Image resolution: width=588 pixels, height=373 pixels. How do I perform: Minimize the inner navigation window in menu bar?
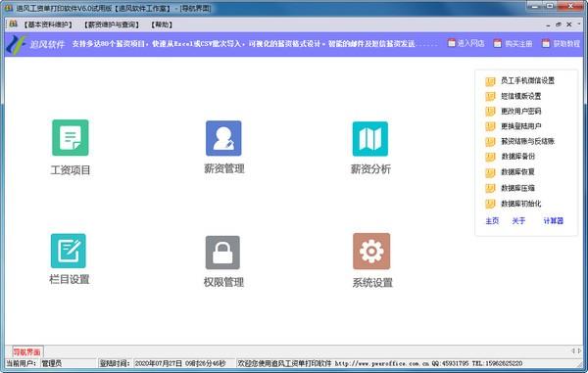548,25
